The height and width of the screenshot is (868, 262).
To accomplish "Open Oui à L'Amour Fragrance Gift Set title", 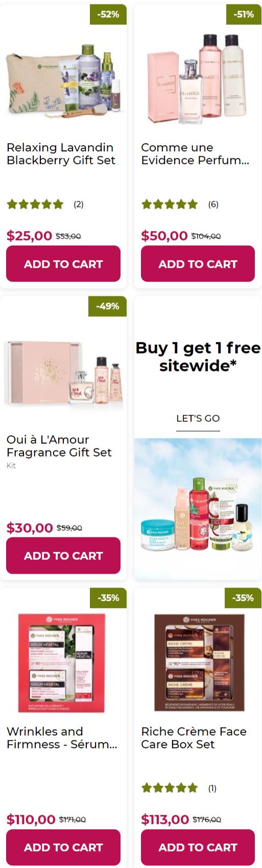I will tap(59, 446).
